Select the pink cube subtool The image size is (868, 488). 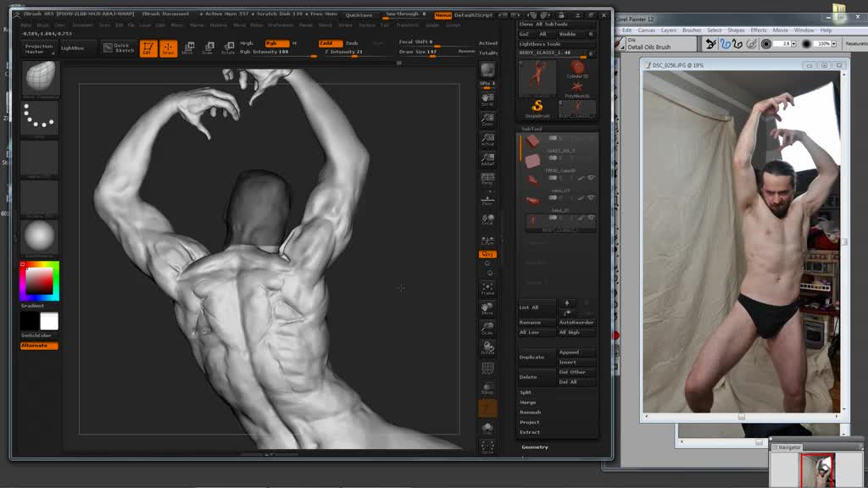click(532, 161)
